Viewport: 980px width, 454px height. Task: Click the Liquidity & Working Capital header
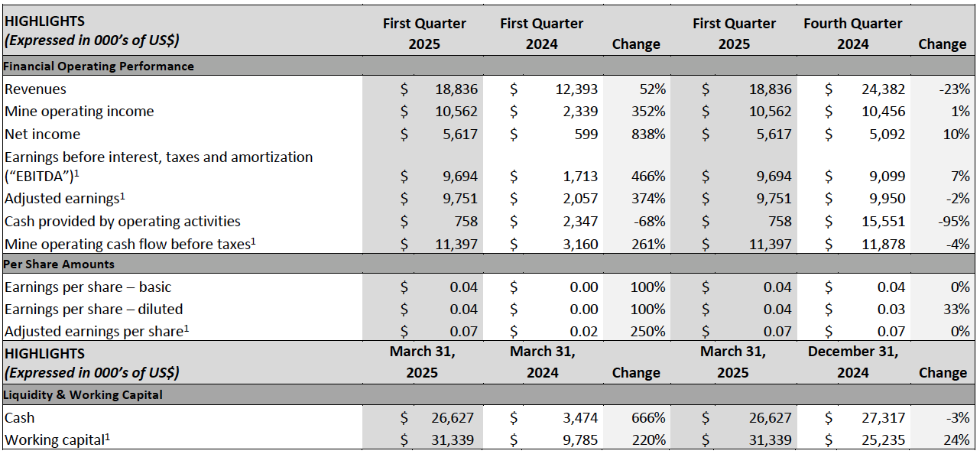(83, 395)
